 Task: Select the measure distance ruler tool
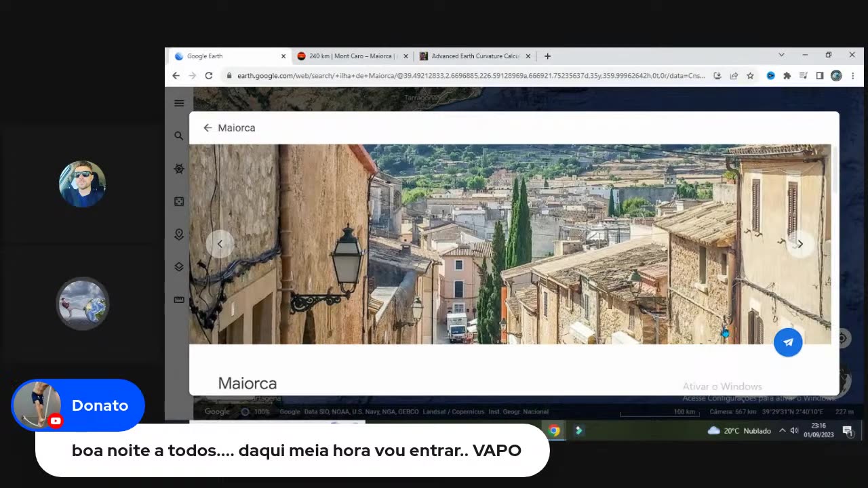point(179,300)
